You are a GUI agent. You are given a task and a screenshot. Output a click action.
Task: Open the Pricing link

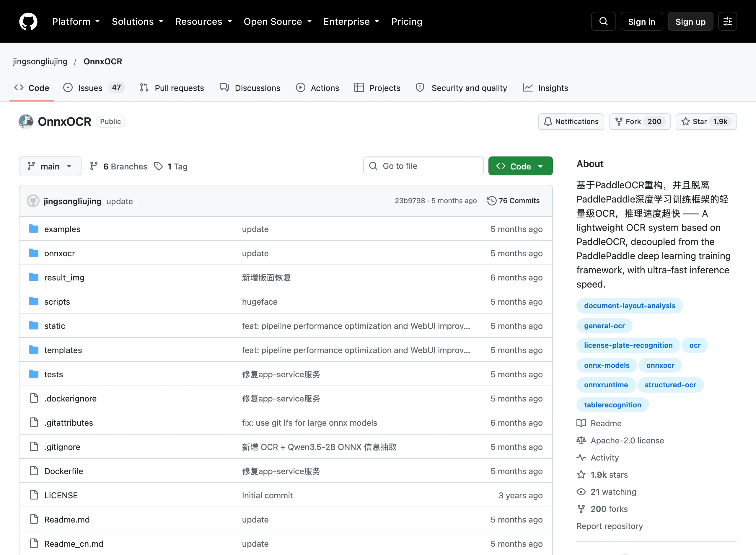[x=407, y=22]
